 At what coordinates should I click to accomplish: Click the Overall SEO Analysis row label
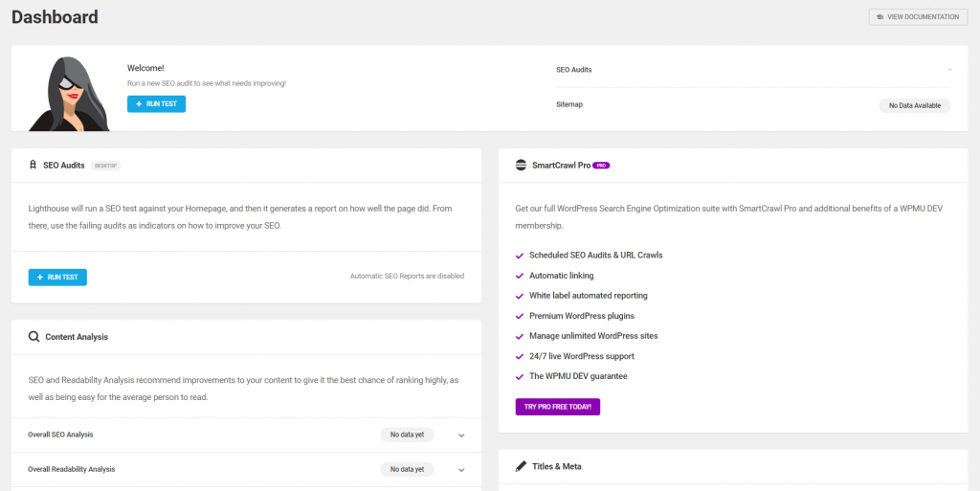(60, 435)
